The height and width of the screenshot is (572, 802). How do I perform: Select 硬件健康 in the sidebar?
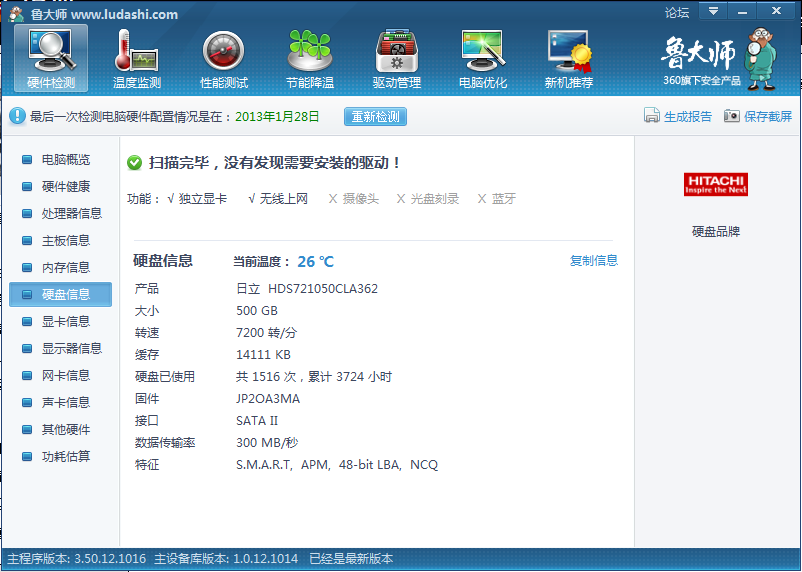click(60, 187)
